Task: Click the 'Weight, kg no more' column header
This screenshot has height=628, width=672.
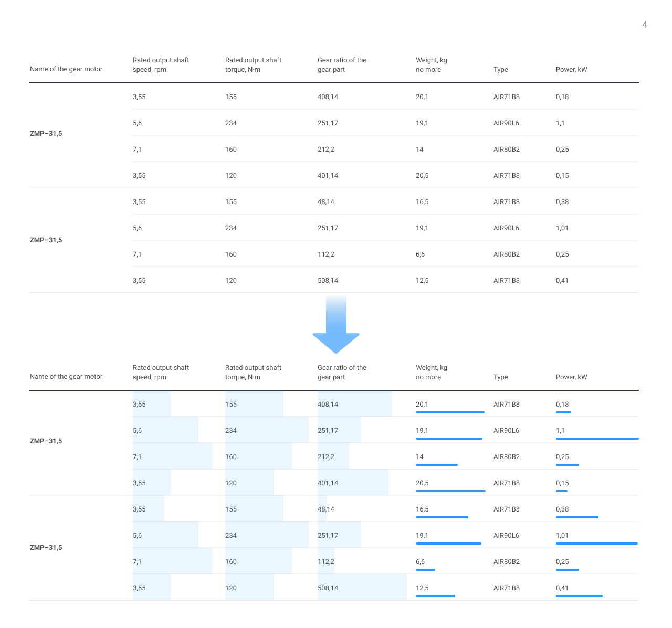Action: (x=431, y=65)
